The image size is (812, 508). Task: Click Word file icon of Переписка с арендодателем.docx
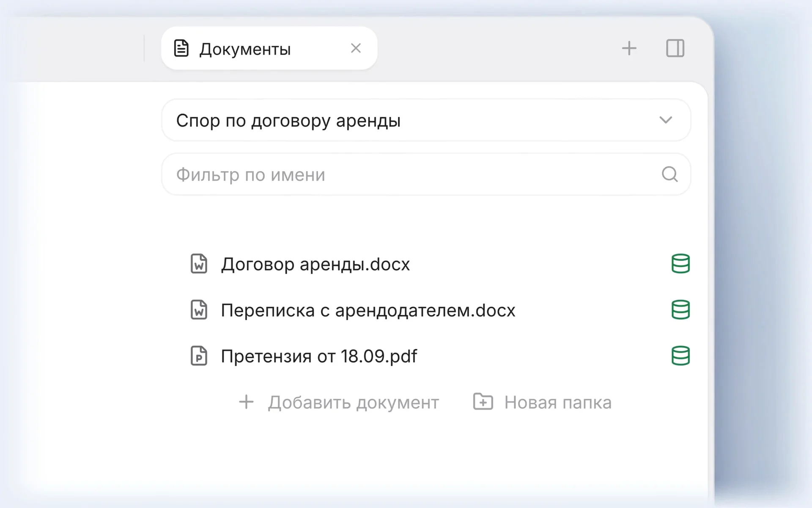(199, 310)
